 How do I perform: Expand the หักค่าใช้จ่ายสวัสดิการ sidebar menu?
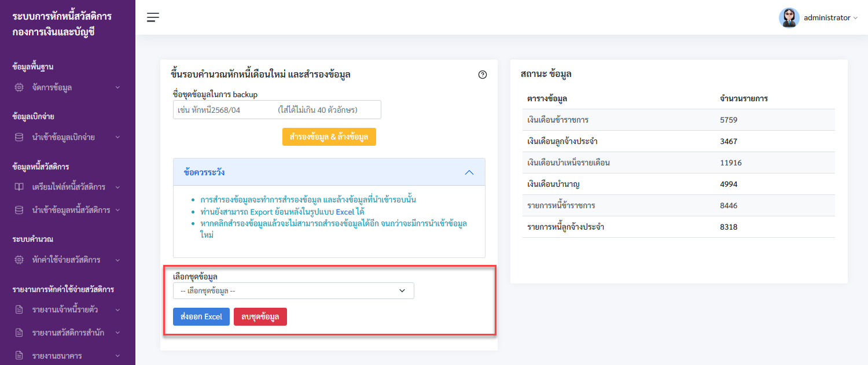coord(68,260)
